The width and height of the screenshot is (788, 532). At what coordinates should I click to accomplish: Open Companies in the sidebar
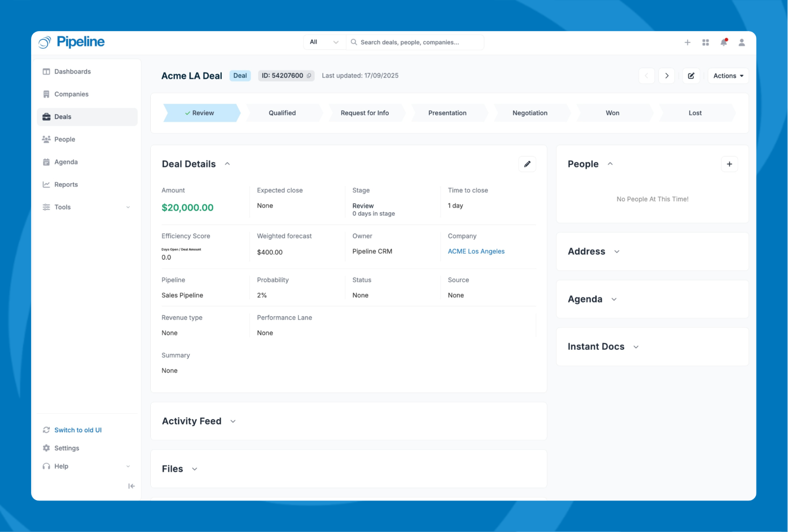click(x=71, y=94)
